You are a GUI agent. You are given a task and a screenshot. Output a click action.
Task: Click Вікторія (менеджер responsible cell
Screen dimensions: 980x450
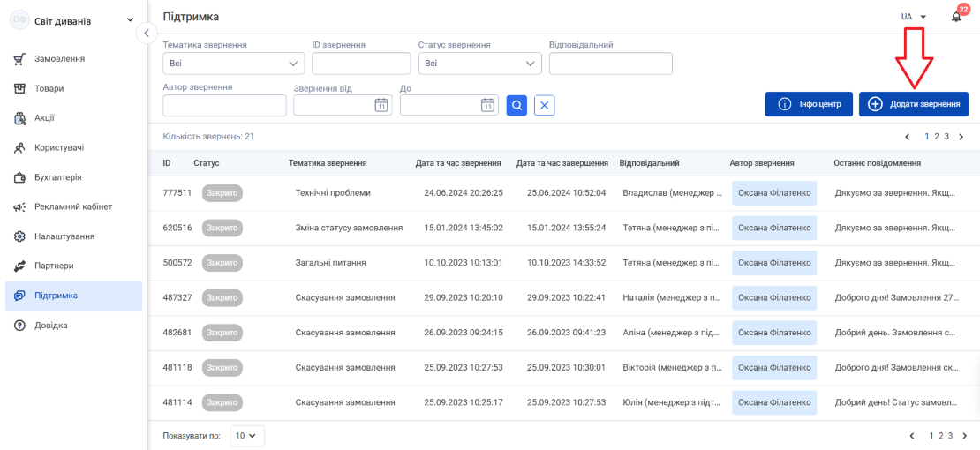click(672, 368)
